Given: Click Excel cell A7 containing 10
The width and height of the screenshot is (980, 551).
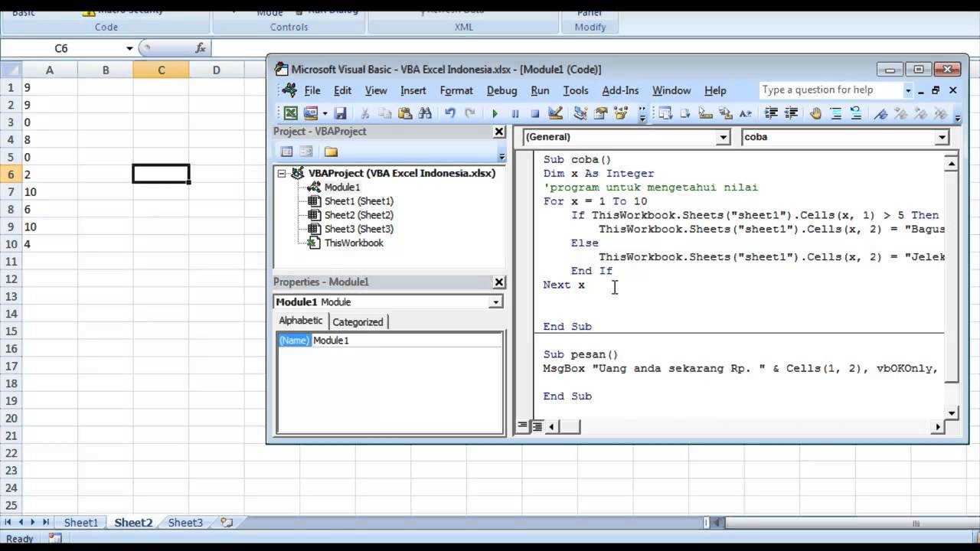Looking at the screenshot, I should pos(49,192).
